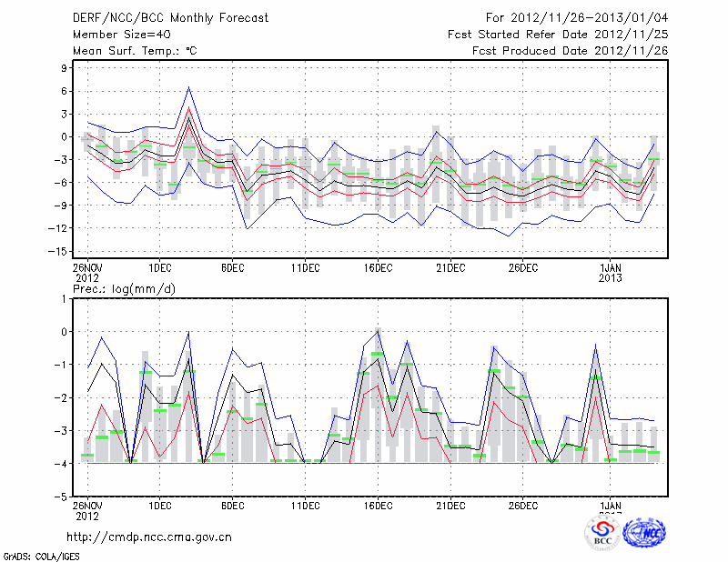
Task: Click the blue NCC globe logo
Action: (643, 532)
